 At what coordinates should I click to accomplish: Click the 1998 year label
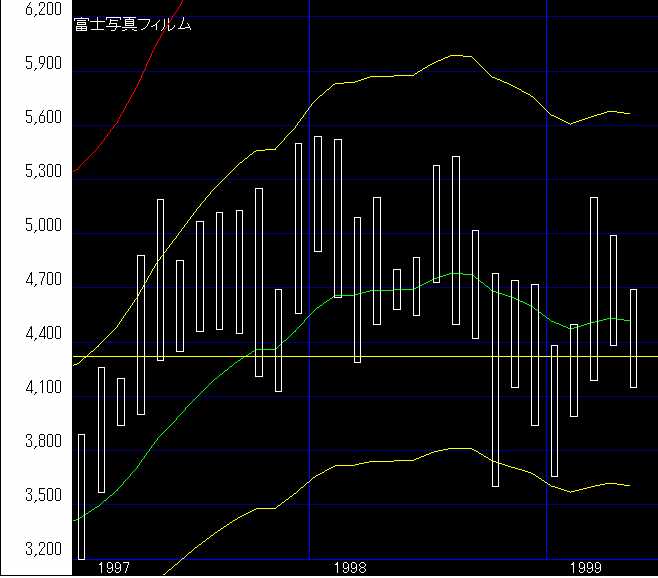tap(351, 567)
